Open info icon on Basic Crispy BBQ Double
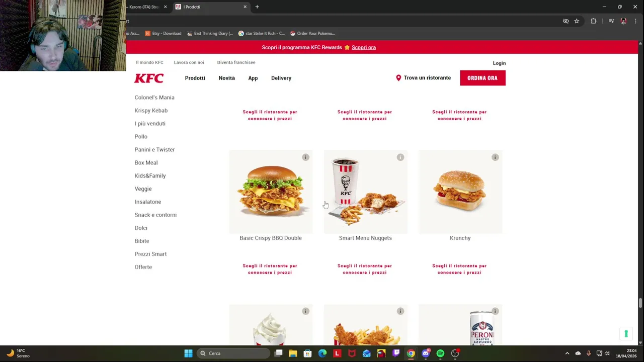The height and width of the screenshot is (362, 644). coord(305,157)
